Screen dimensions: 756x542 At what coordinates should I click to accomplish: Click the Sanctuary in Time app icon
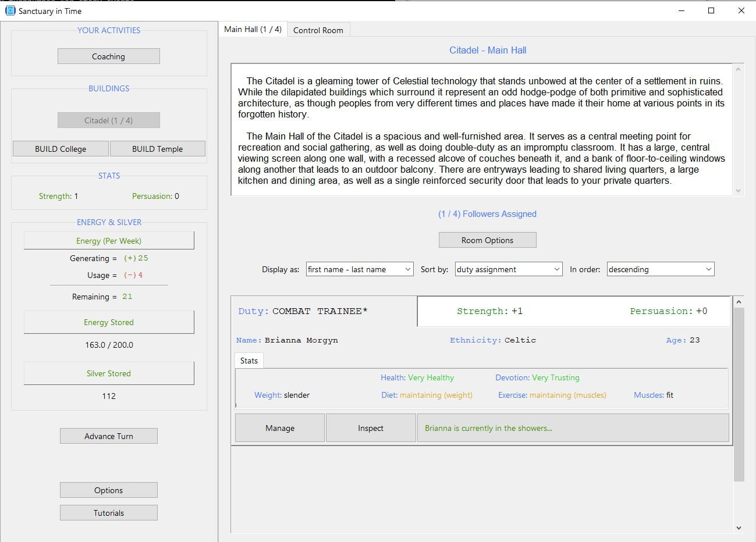pos(10,10)
